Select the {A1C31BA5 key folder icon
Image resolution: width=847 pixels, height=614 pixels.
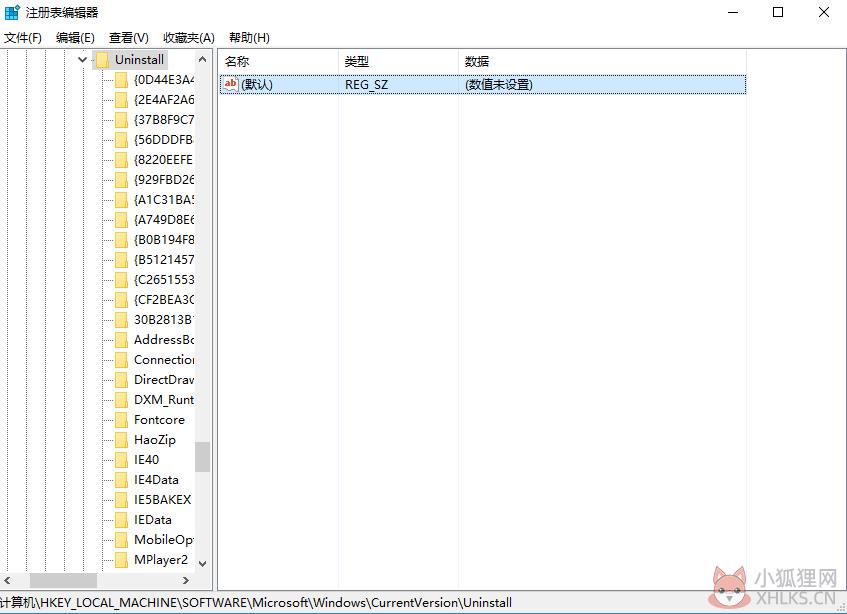[x=122, y=200]
